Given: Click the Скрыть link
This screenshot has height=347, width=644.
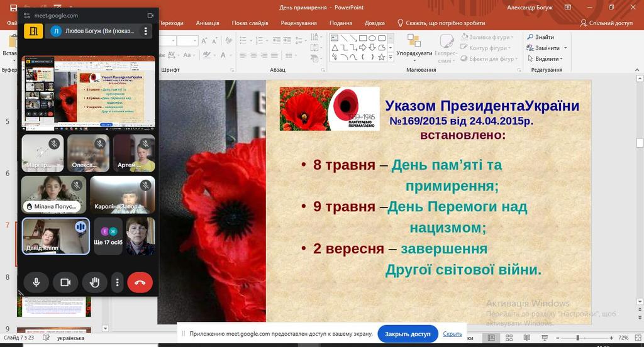Looking at the screenshot, I should coord(452,334).
